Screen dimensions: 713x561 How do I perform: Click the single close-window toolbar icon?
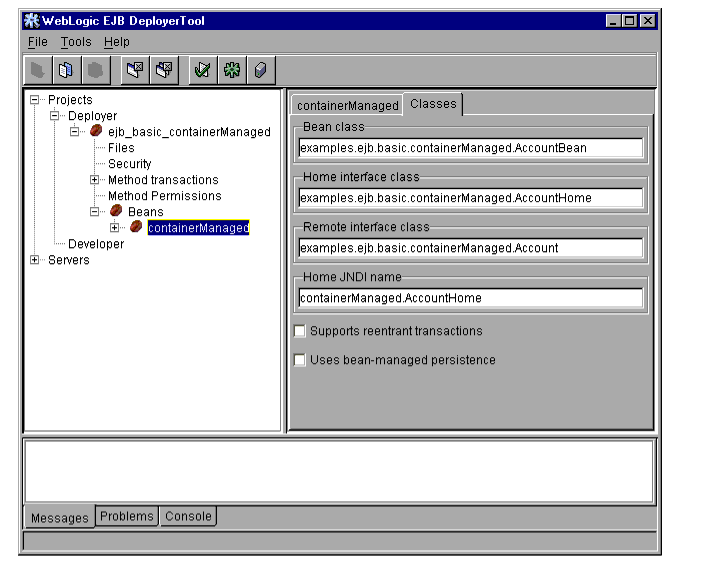(135, 70)
